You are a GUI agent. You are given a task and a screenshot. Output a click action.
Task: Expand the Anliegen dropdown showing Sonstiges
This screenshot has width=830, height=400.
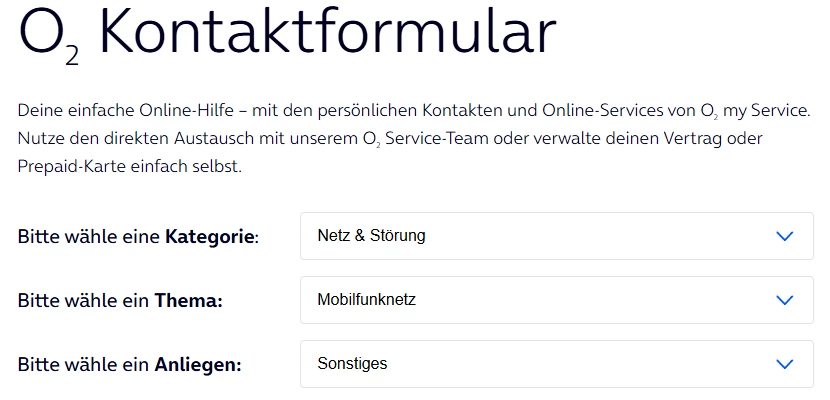click(x=556, y=364)
